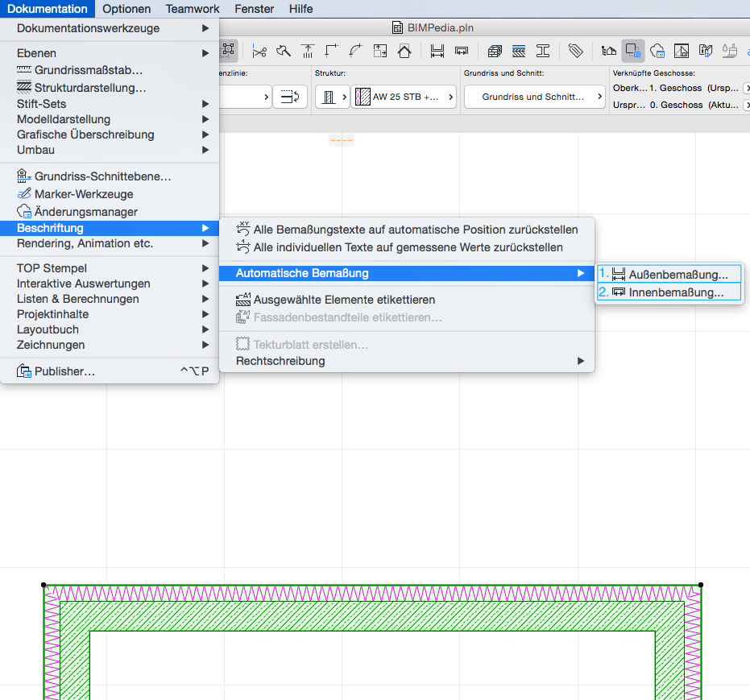Click the label tag toolbar icon
This screenshot has height=700, width=750.
pyautogui.click(x=575, y=51)
